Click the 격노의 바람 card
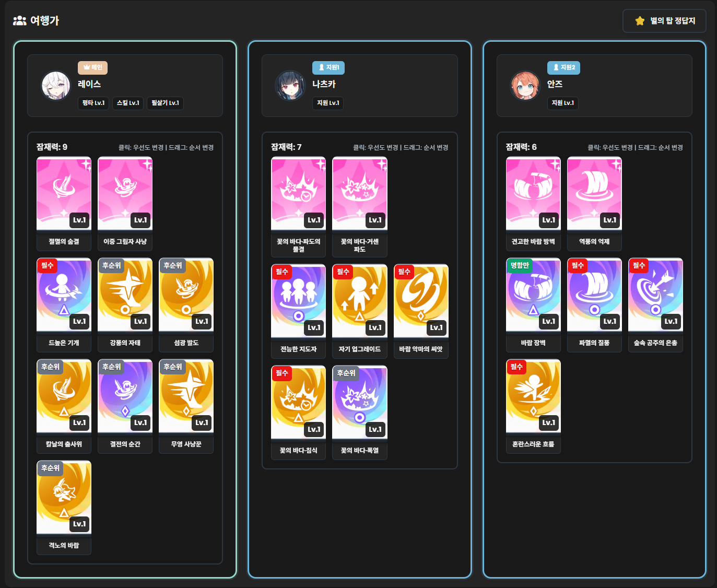Screen dimensions: 717x588 (64, 498)
